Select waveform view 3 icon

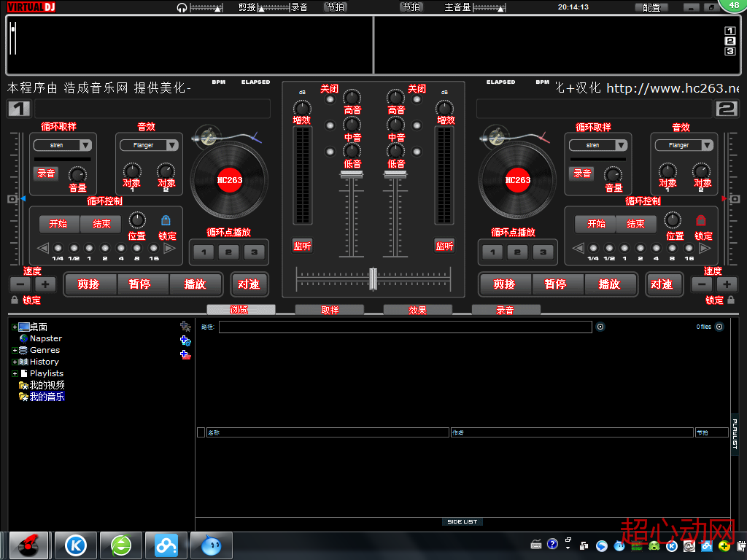coord(729,51)
